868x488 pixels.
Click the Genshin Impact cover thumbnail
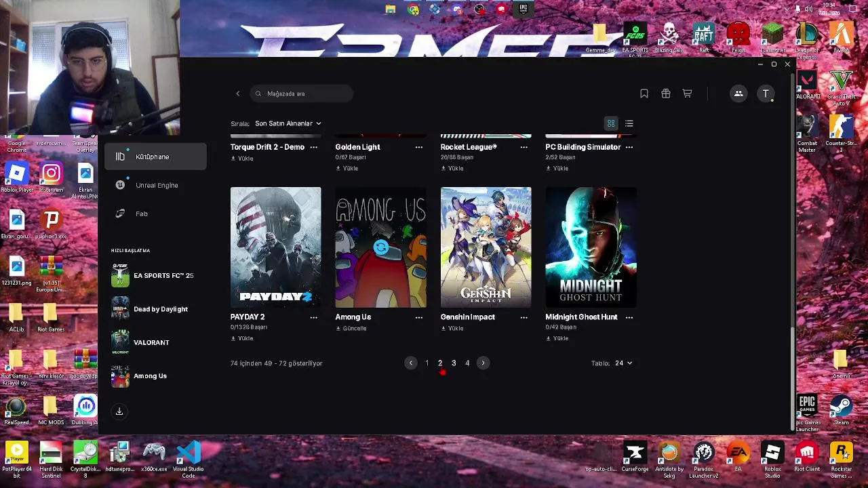pos(486,247)
